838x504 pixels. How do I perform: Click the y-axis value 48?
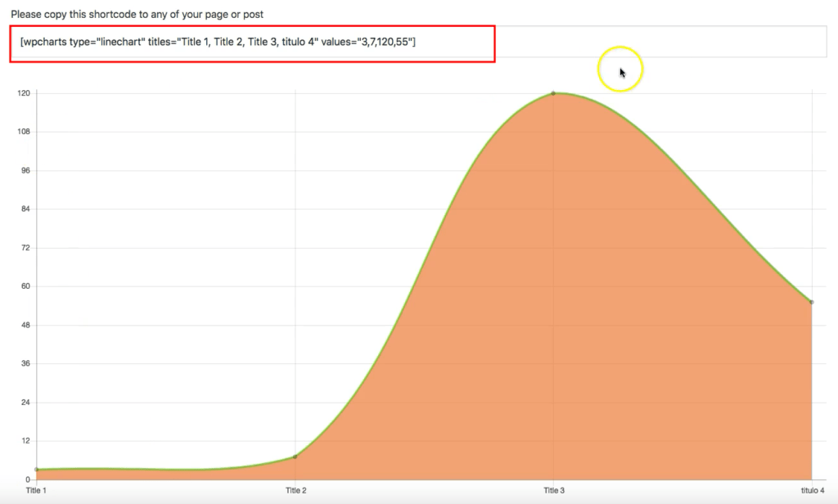tap(25, 325)
